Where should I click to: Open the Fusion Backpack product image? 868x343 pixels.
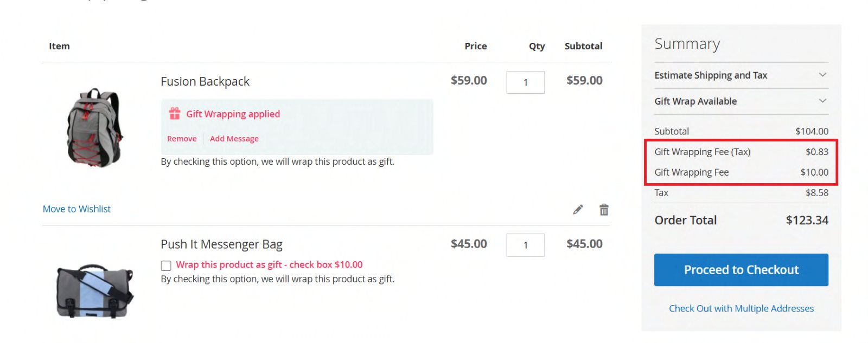tap(95, 127)
